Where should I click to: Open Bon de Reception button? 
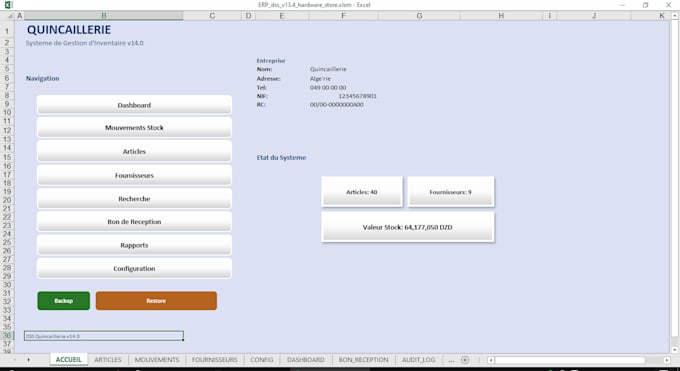pyautogui.click(x=134, y=222)
